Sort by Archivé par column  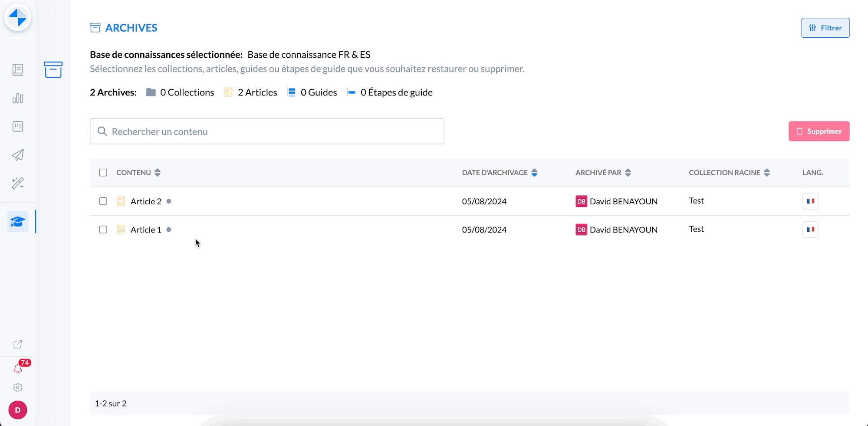point(628,173)
